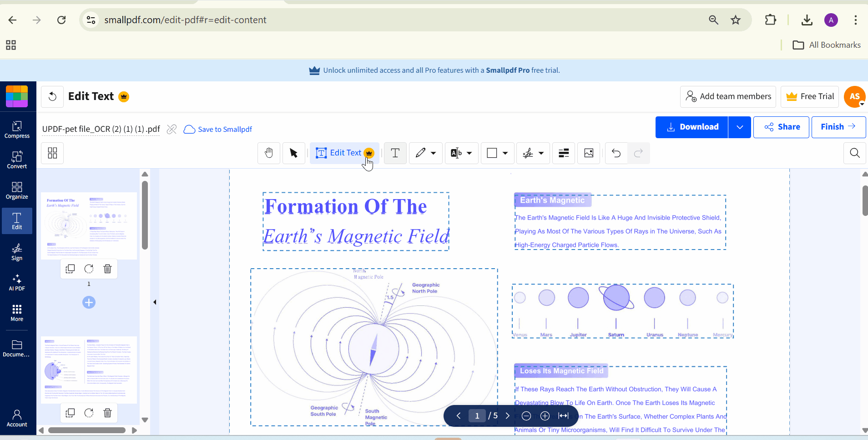This screenshot has width=868, height=440.
Task: Open the document search magnifier
Action: point(855,153)
